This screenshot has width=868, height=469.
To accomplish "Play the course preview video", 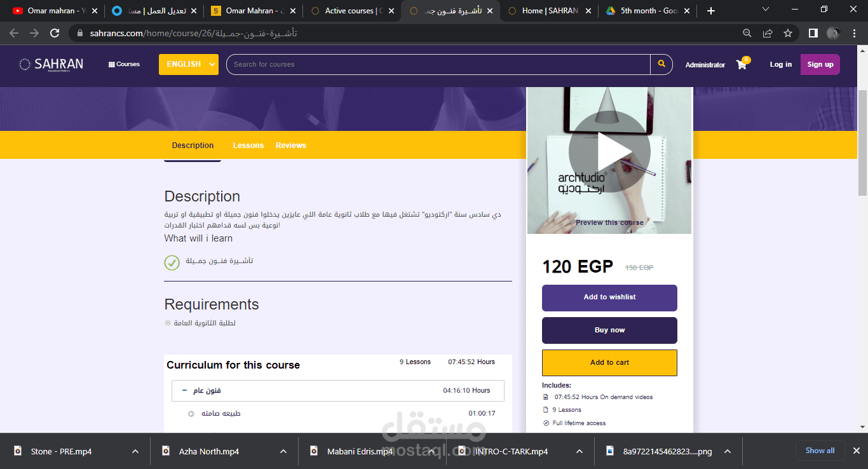I will click(609, 151).
